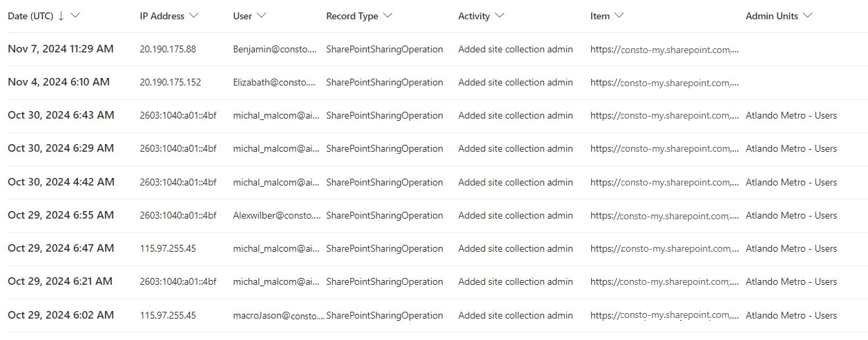Click the Record Type column header
The width and height of the screenshot is (868, 340).
[352, 16]
